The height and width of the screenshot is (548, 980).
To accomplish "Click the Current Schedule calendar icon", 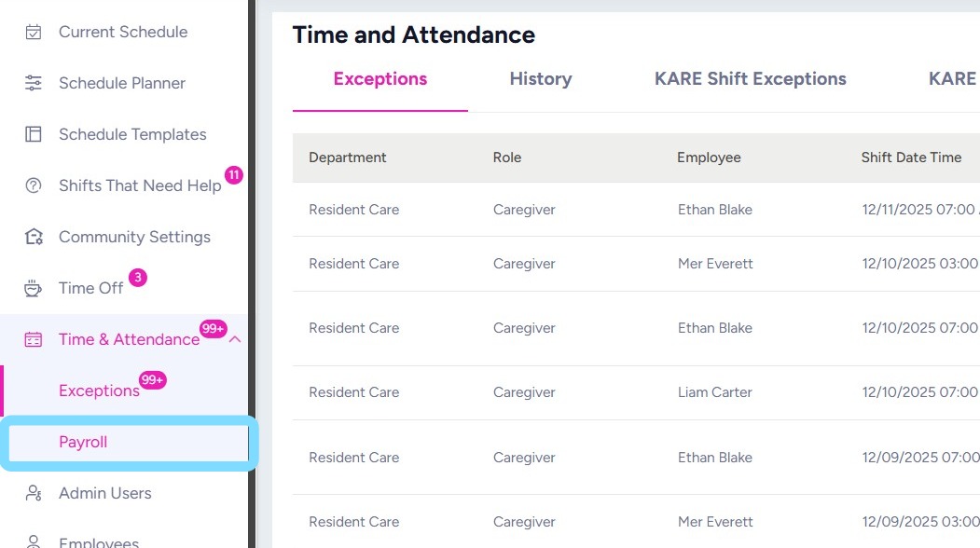I will click(34, 32).
